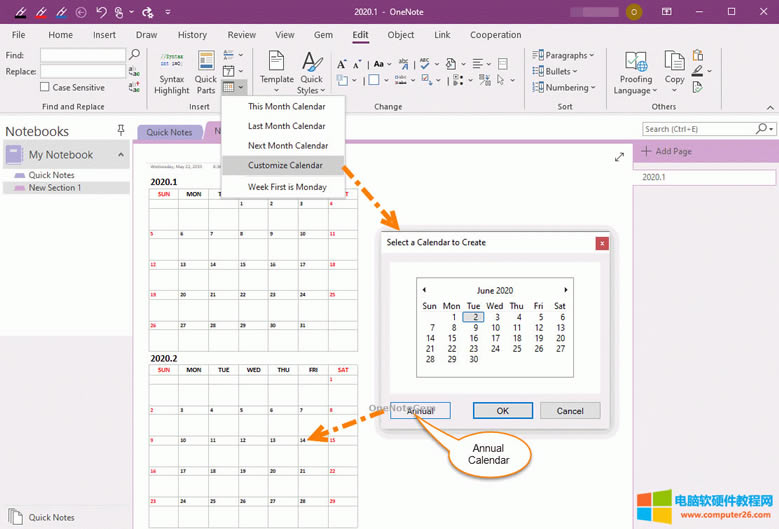Open the Numbering sort dropdown
Screen dimensions: 779x529
point(565,88)
